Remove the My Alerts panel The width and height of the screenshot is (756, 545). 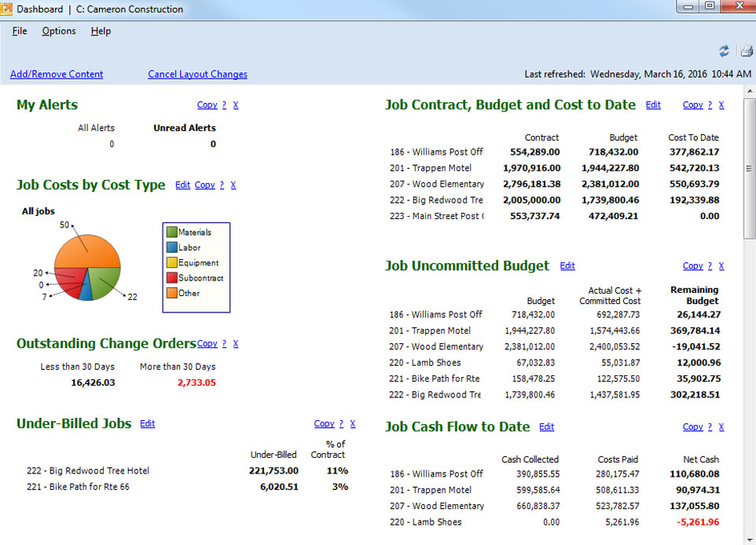pos(236,104)
